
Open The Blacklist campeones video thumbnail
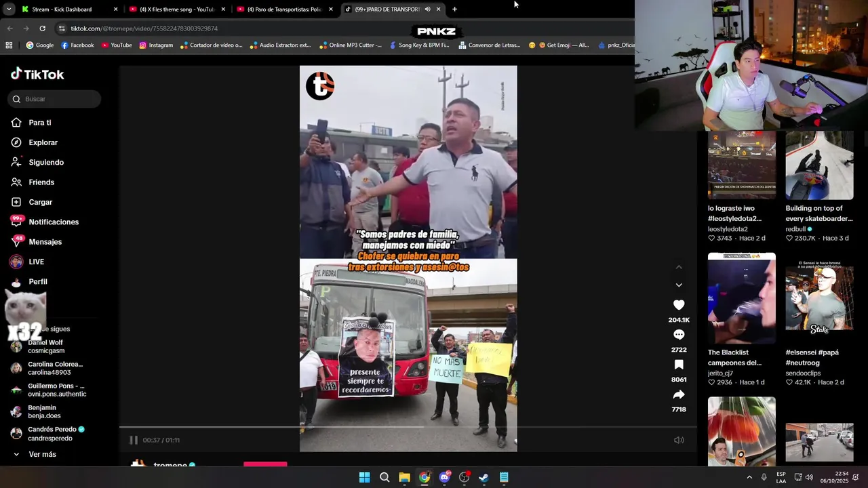coord(742,298)
